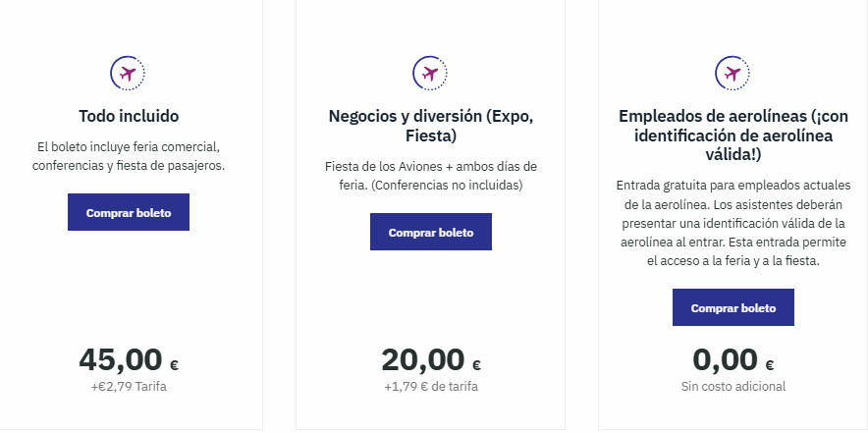Click the airplane icon above Negocios y diversión
The height and width of the screenshot is (433, 868).
[430, 73]
